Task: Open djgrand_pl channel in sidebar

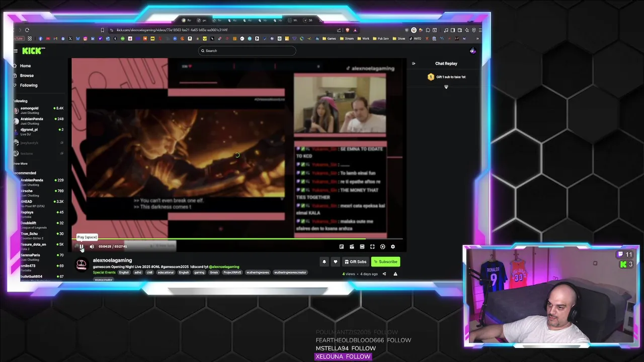Action: [39, 131]
